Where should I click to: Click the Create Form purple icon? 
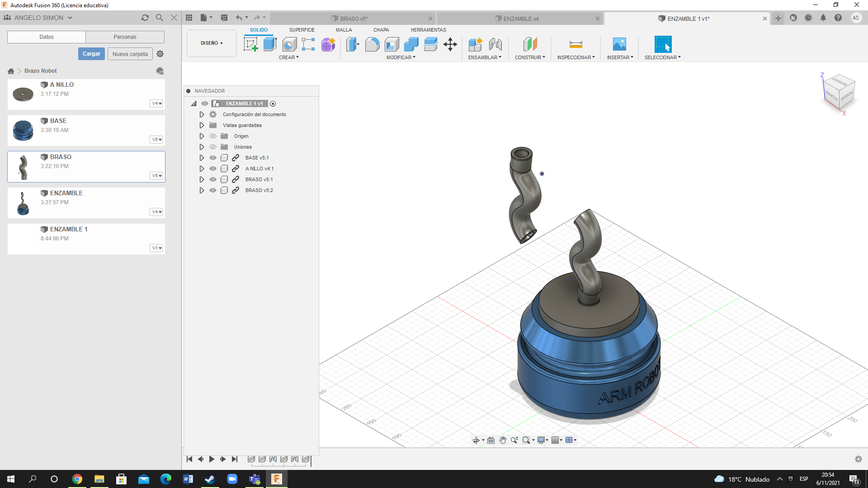[x=328, y=44]
